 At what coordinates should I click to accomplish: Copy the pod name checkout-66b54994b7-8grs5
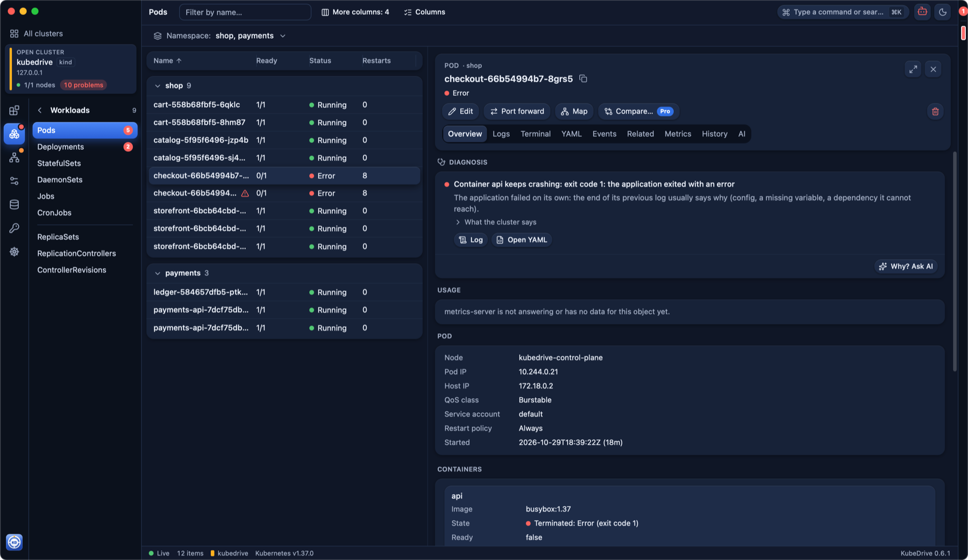583,78
